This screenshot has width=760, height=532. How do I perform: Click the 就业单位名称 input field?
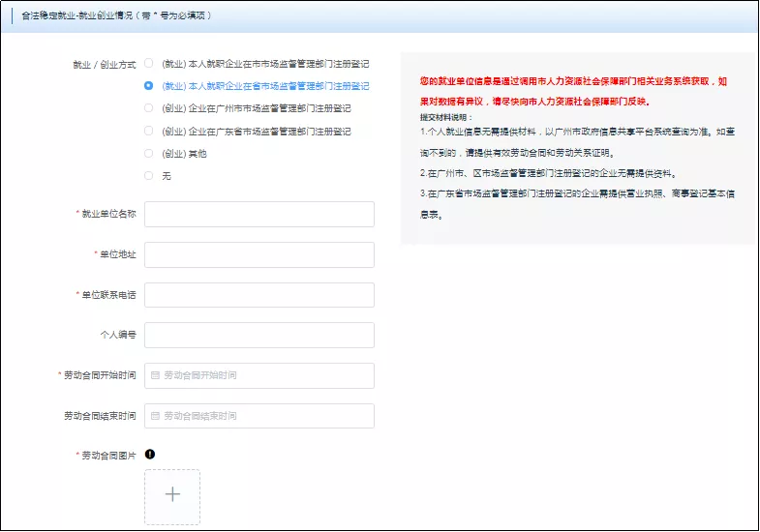[259, 214]
